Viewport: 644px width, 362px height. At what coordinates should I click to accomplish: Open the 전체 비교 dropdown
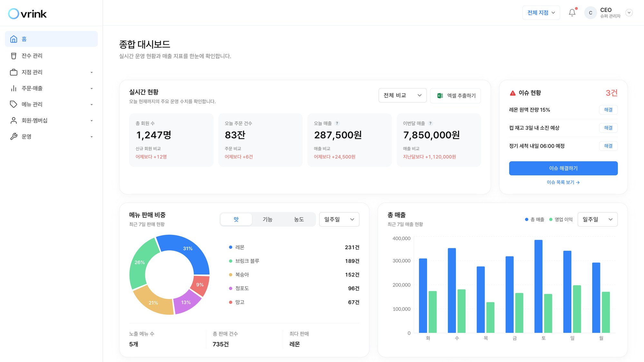(x=402, y=95)
